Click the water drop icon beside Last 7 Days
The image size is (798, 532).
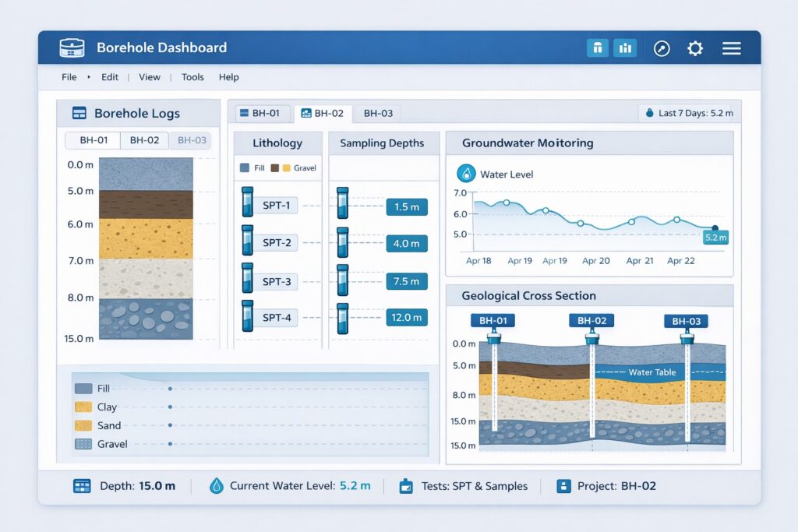649,113
